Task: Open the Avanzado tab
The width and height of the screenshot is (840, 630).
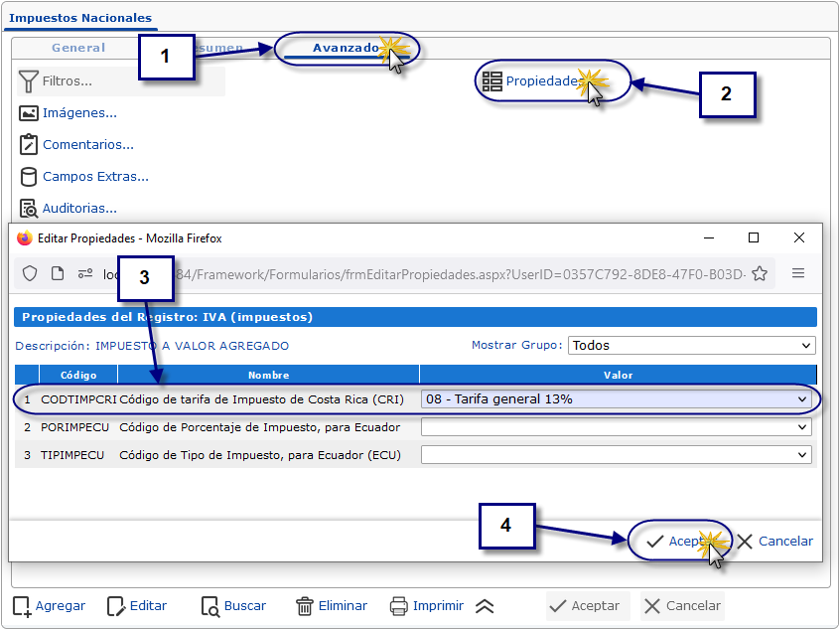Action: (347, 48)
